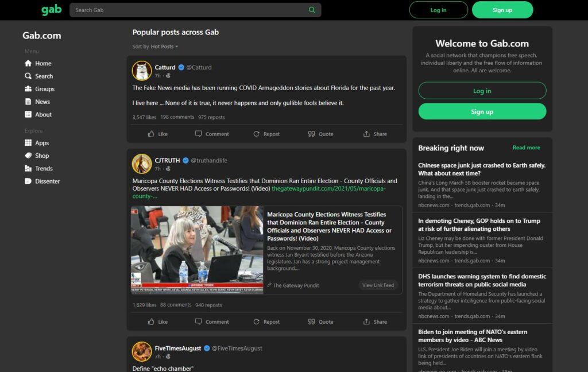
Task: Click Catturd's verified badge
Action: [181, 68]
